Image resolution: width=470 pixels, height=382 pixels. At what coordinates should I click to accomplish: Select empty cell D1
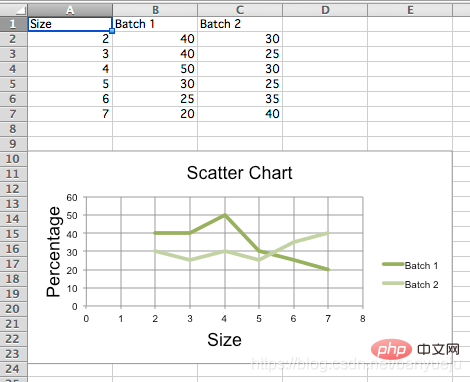[325, 24]
